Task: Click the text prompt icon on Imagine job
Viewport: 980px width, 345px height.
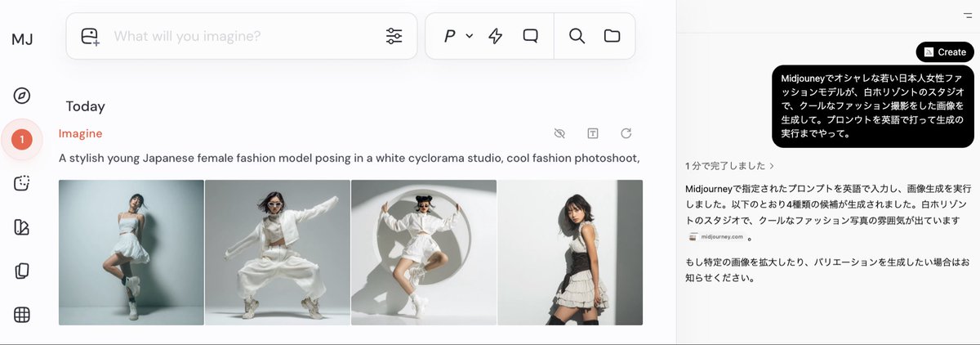Action: pyautogui.click(x=594, y=133)
